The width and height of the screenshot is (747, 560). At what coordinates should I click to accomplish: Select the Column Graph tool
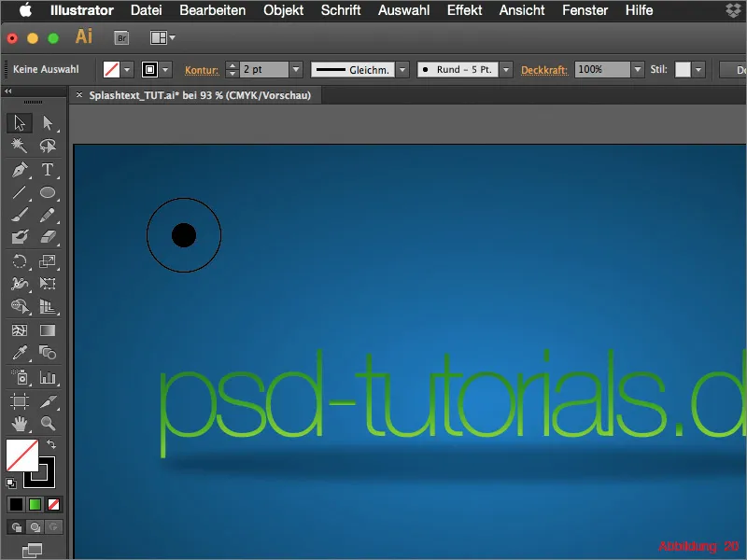point(48,378)
